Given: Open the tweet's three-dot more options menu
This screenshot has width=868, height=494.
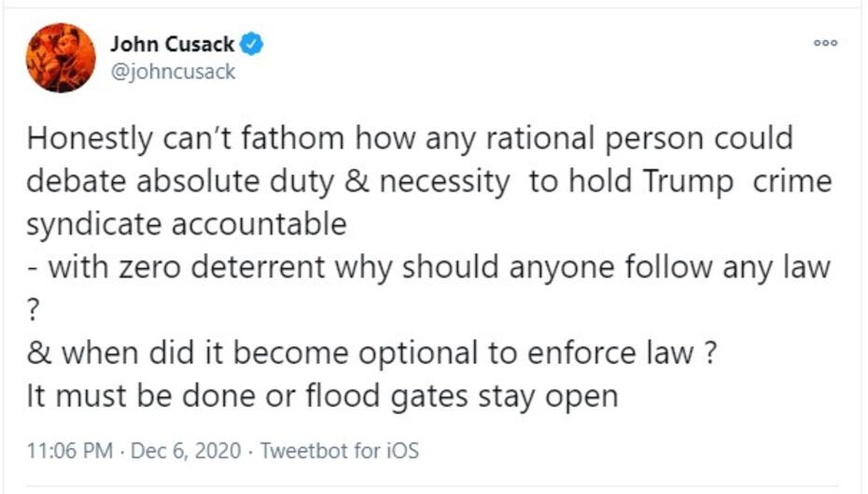Looking at the screenshot, I should [x=825, y=43].
